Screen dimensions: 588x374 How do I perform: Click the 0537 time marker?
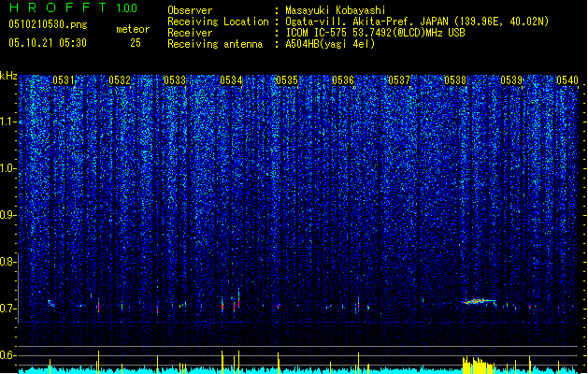tap(399, 80)
